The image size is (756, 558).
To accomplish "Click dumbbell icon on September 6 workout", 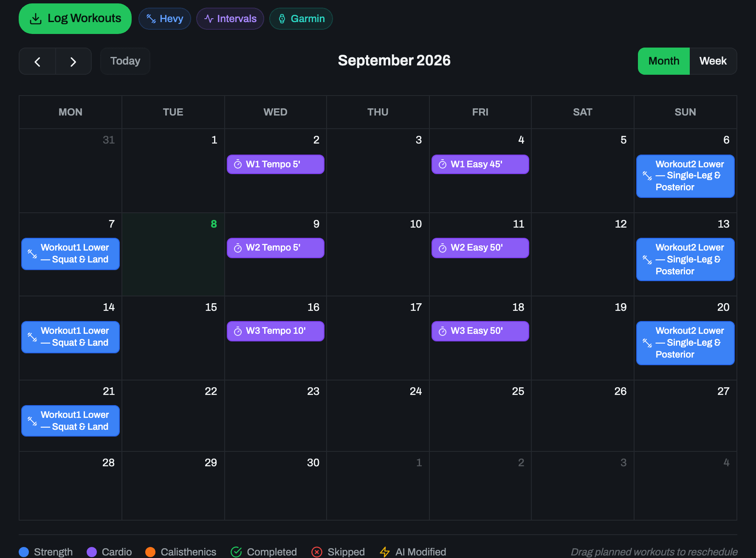I will coord(647,176).
